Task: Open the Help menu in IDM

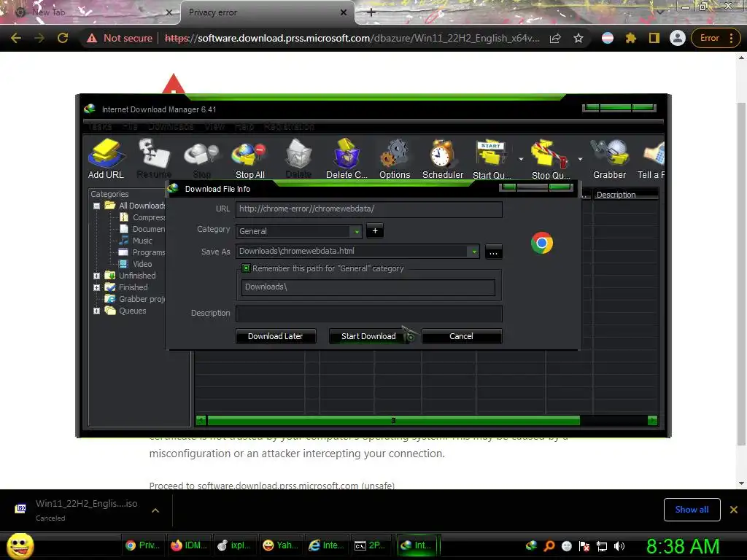Action: click(x=244, y=126)
